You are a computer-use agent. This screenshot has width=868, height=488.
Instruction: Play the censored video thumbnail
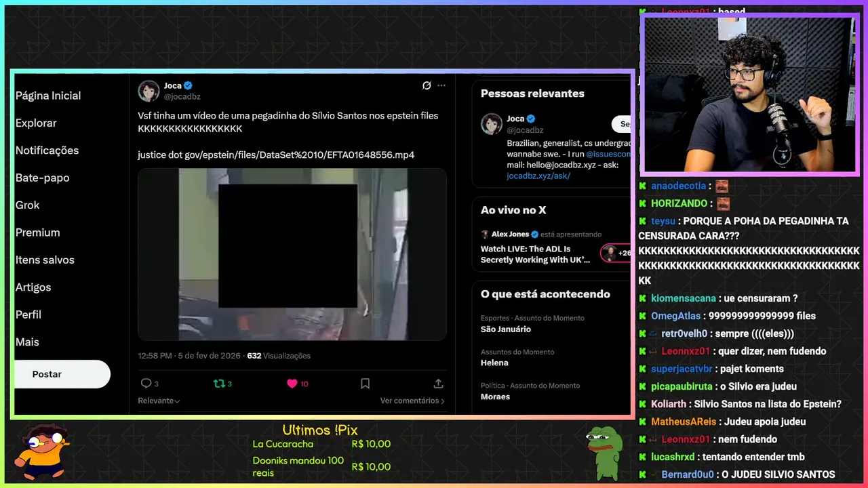[x=292, y=254]
